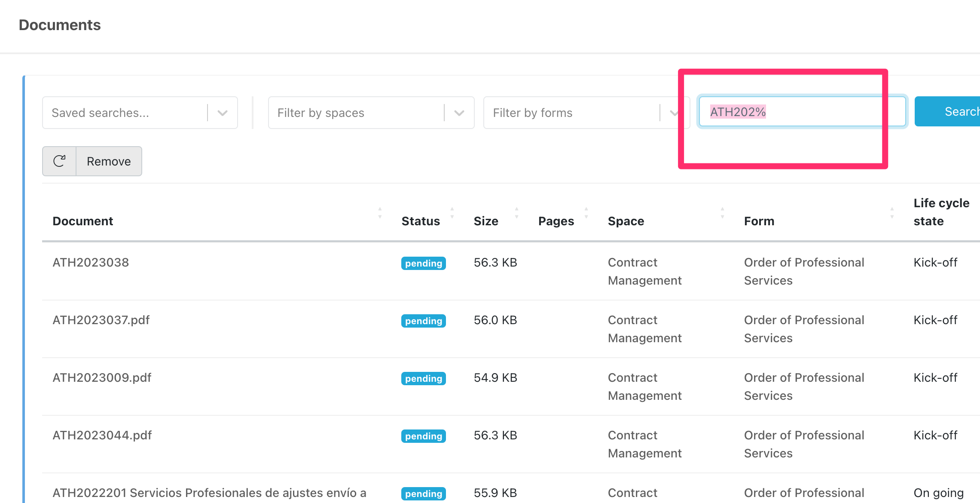Open document ATH2023037.pdf
Viewport: 980px width, 503px height.
click(x=101, y=320)
